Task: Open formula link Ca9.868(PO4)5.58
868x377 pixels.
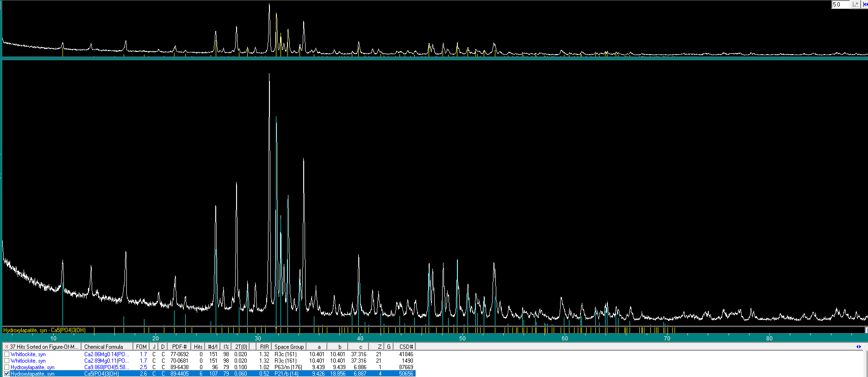Action: 106,367
